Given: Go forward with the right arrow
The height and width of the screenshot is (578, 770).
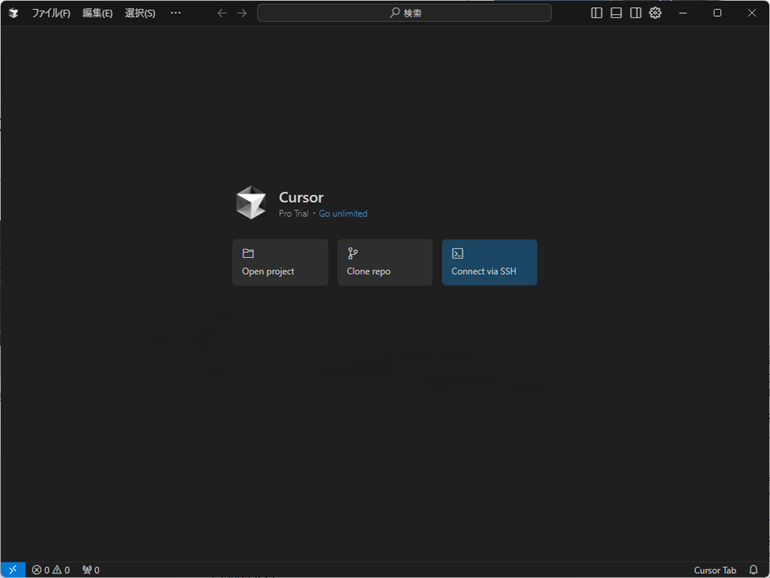Looking at the screenshot, I should tap(242, 13).
